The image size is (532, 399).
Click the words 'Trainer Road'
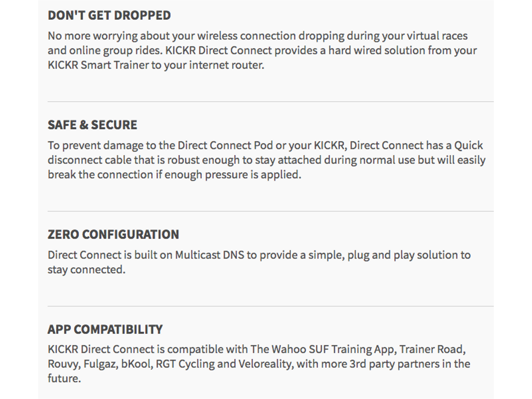coord(431,349)
